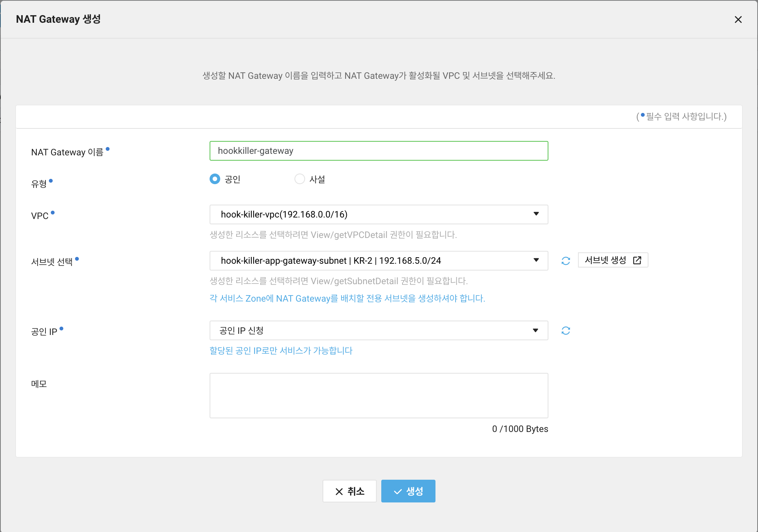Select the 사설 type radio button
Viewport: 758px width, 532px height.
tap(299, 179)
